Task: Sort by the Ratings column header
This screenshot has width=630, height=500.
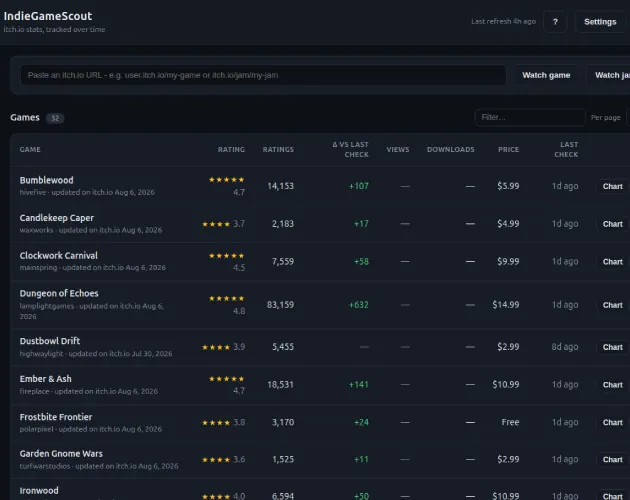Action: [278, 150]
